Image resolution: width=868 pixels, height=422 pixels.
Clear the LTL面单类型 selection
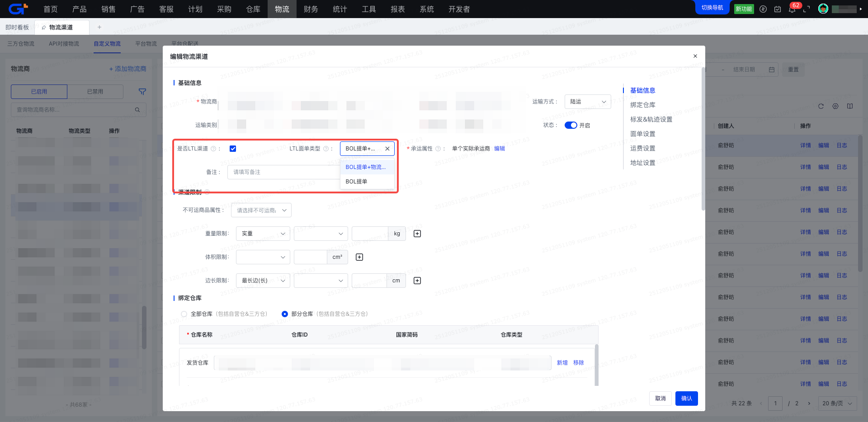(387, 149)
